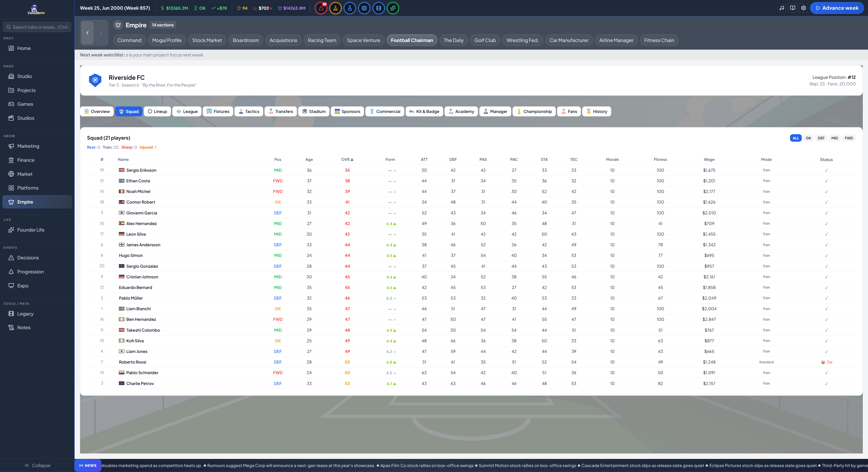
Task: Open the settings gear icon
Action: [x=804, y=8]
